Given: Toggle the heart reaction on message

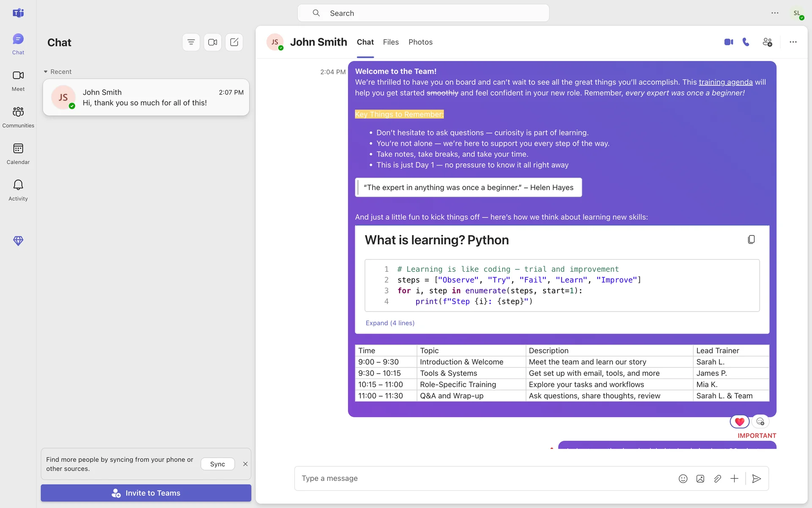Looking at the screenshot, I should tap(739, 422).
